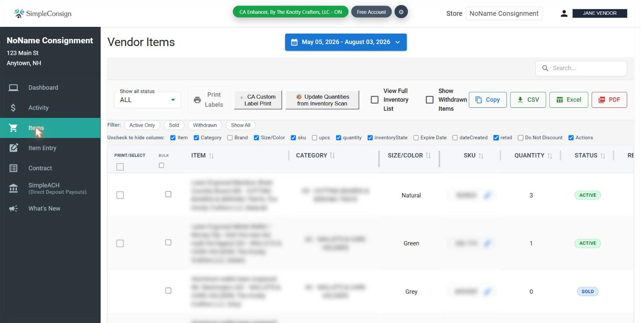Viewport: 644px width, 323px height.
Task: Sort by the Quantity column arrows
Action: [550, 156]
